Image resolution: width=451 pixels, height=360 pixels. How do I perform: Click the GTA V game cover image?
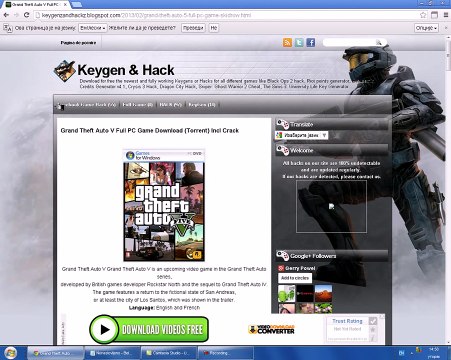tap(164, 205)
